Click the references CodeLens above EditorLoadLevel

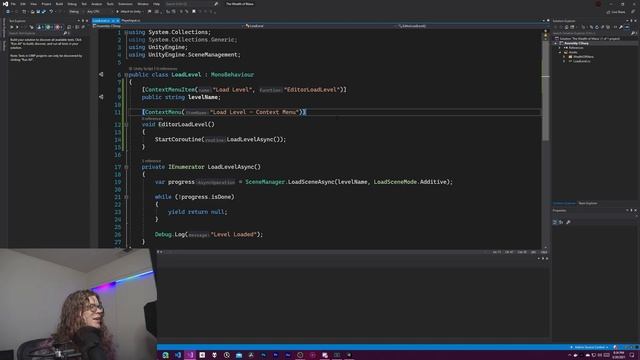pos(152,118)
